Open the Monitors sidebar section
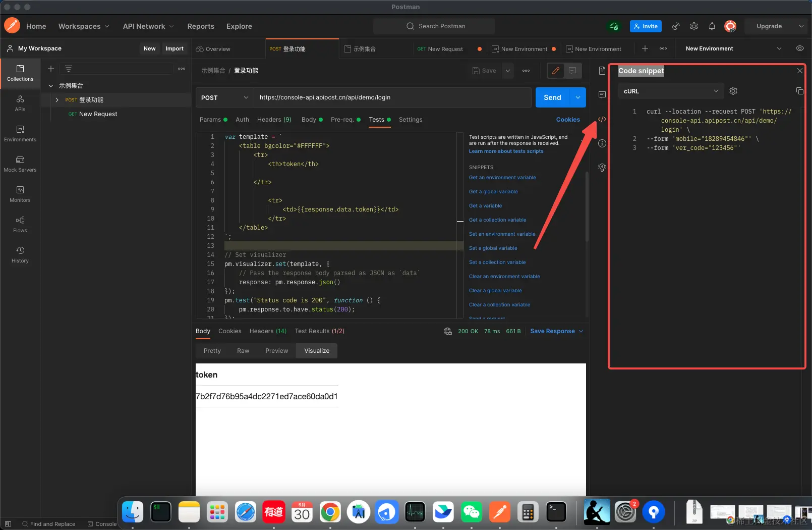 pos(20,194)
